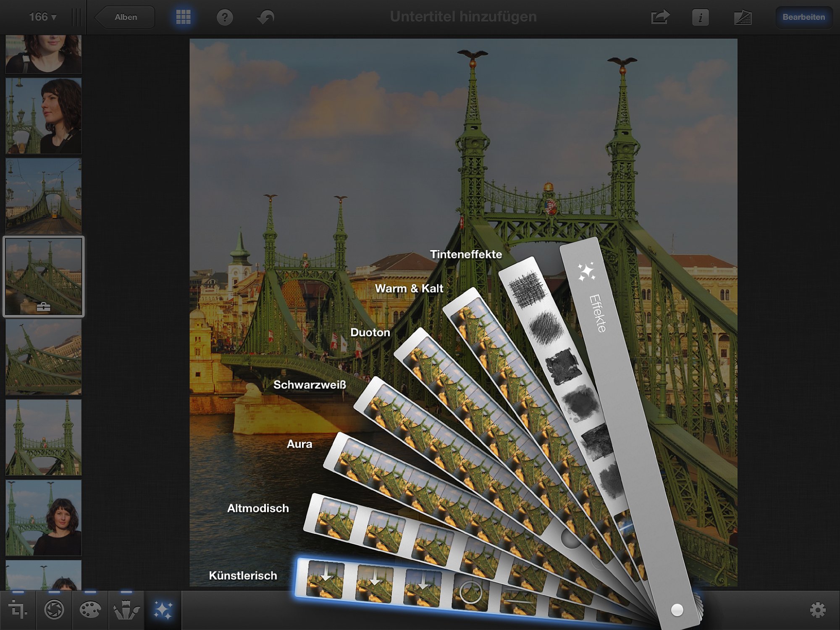
Task: Click the Bearbeiten button
Action: click(803, 17)
